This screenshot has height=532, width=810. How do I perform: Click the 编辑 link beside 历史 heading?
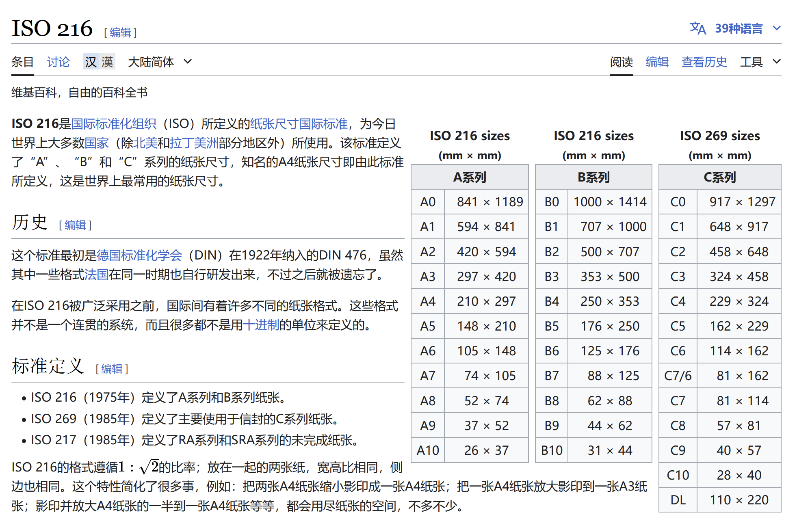pyautogui.click(x=75, y=225)
